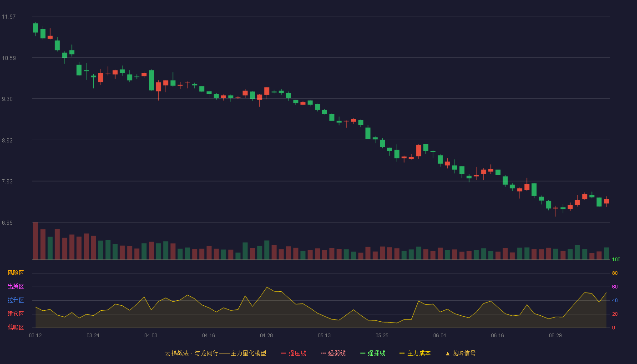Click the 03-24 date label
The image size is (637, 364).
click(x=93, y=335)
